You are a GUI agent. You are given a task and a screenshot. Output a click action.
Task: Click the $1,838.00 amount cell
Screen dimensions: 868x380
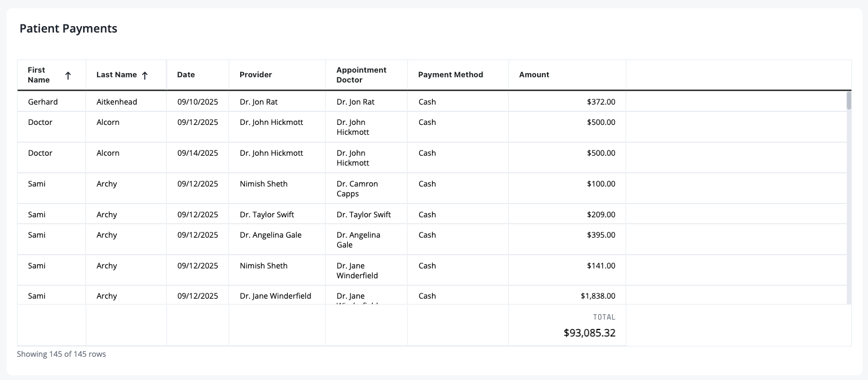click(x=567, y=295)
